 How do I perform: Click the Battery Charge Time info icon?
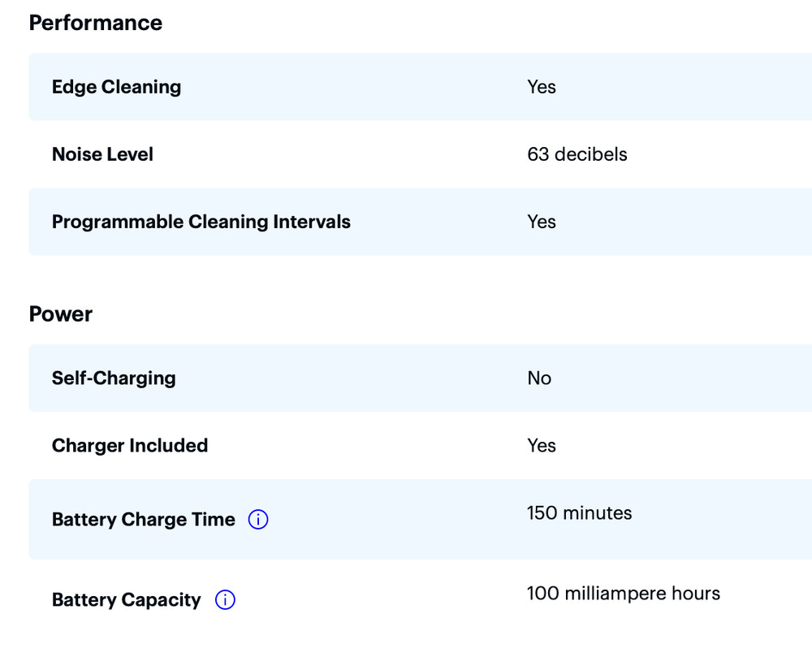click(x=258, y=520)
